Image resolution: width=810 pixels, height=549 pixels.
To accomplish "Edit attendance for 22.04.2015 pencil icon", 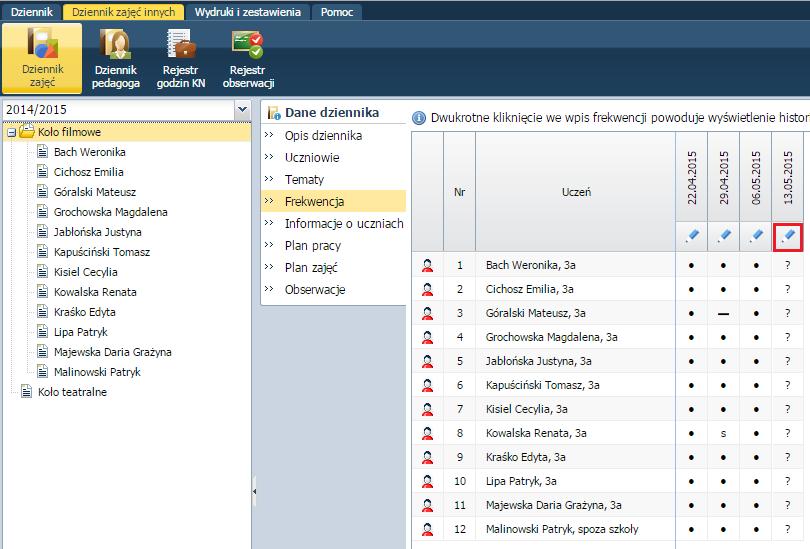I will click(x=692, y=237).
